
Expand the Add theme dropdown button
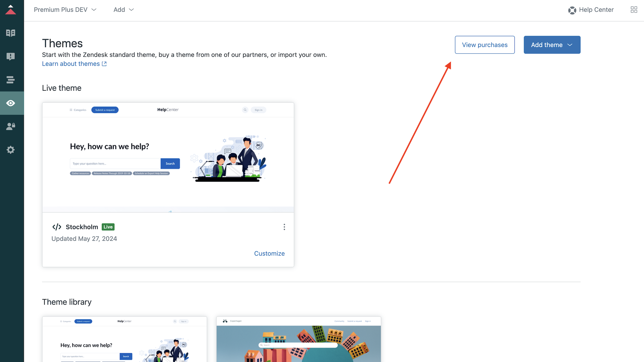(552, 45)
